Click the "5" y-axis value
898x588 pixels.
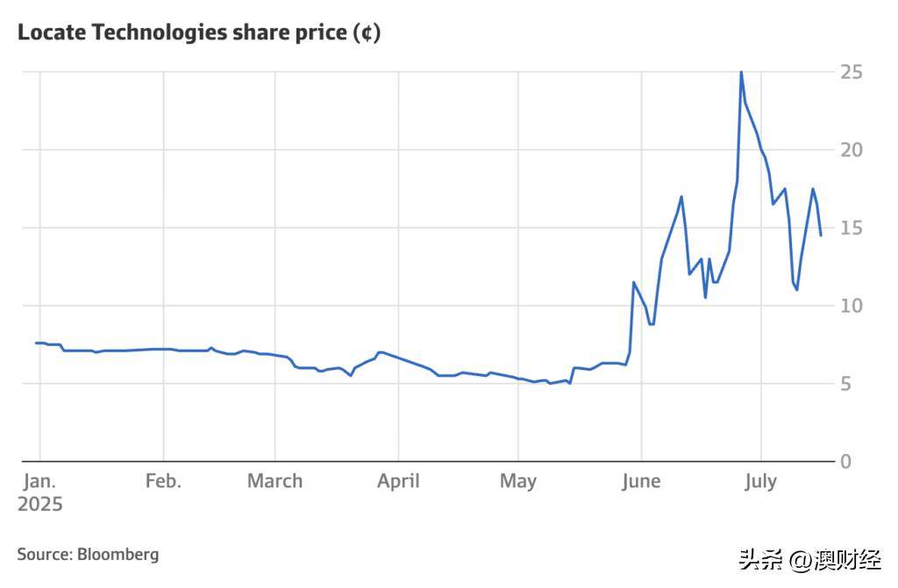pyautogui.click(x=845, y=384)
